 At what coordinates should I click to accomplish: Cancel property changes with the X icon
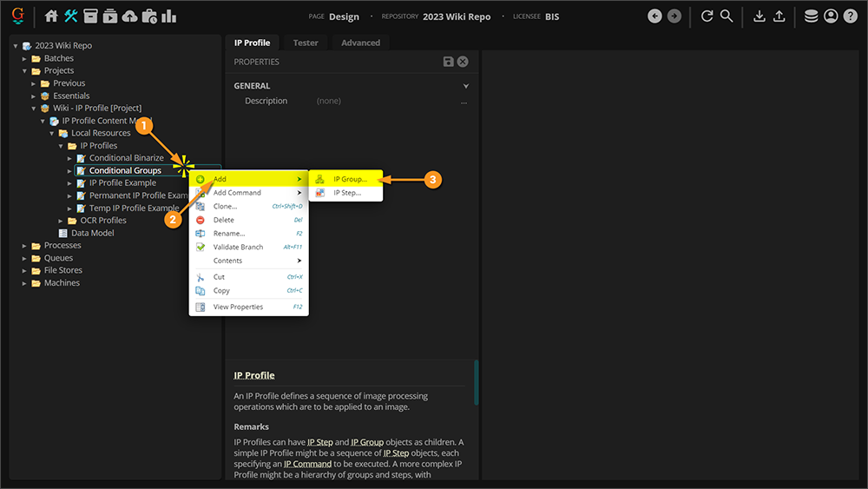click(x=463, y=62)
